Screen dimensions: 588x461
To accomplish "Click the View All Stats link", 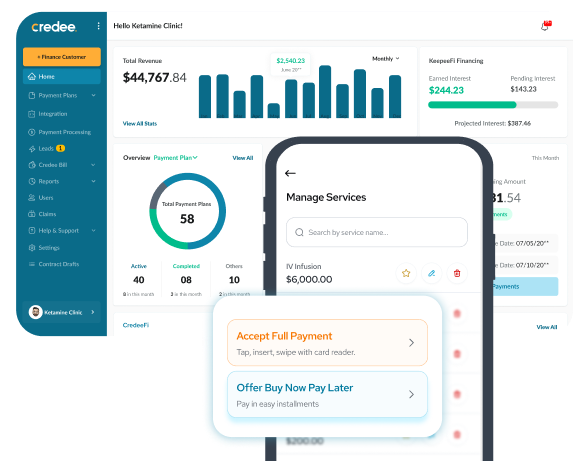I will tap(140, 123).
